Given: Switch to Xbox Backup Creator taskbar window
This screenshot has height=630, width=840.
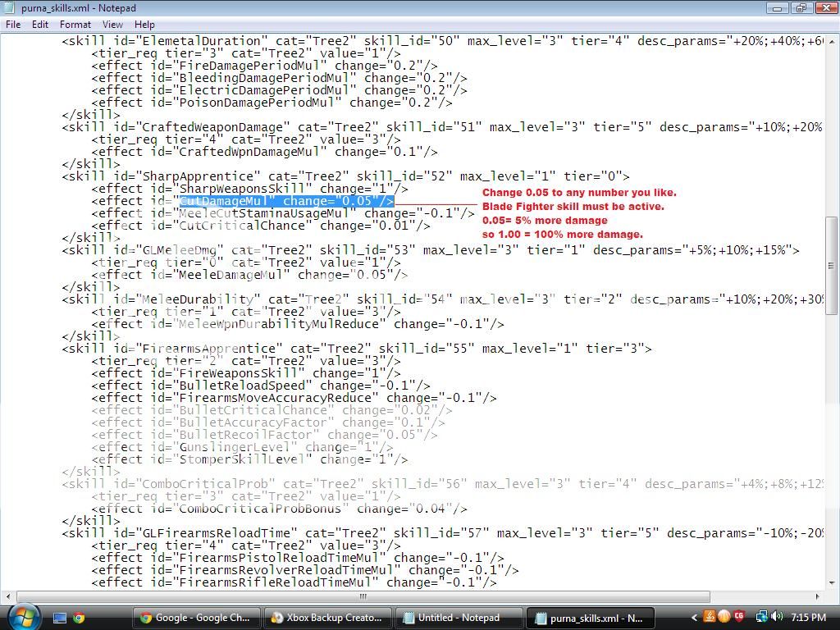Looking at the screenshot, I should click(x=328, y=618).
